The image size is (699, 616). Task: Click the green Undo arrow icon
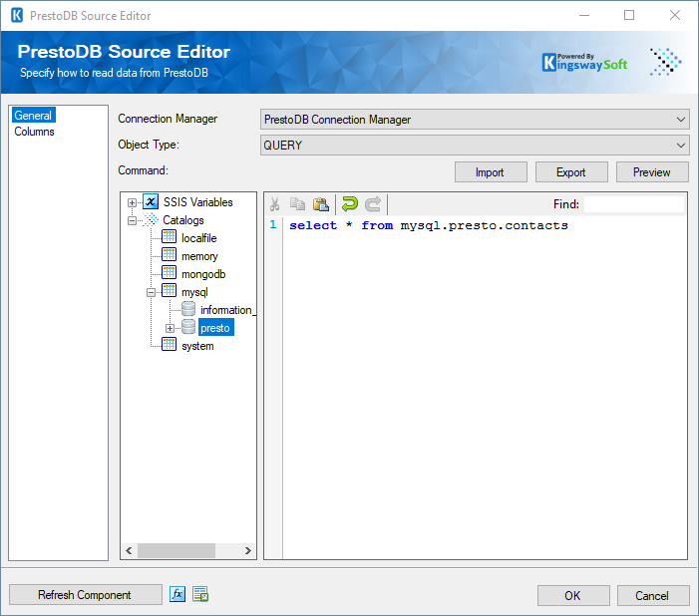pos(349,204)
